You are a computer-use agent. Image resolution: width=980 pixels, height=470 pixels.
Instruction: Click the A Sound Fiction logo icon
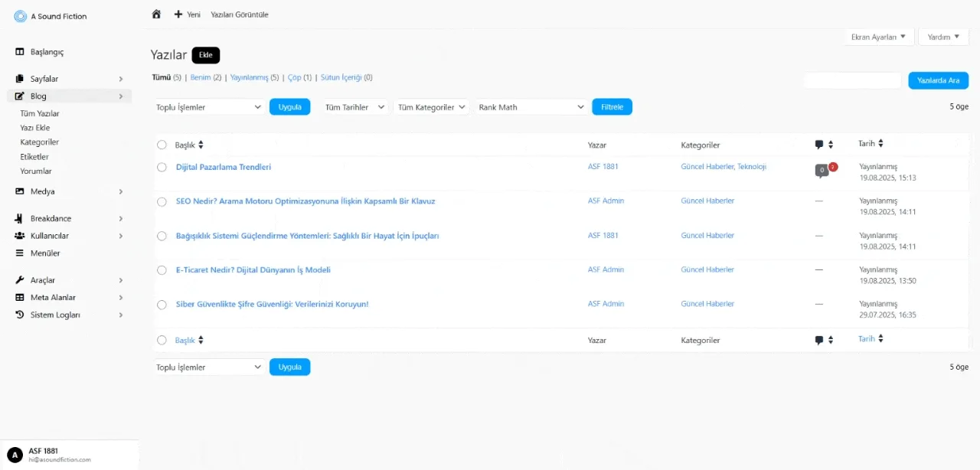pyautogui.click(x=21, y=16)
